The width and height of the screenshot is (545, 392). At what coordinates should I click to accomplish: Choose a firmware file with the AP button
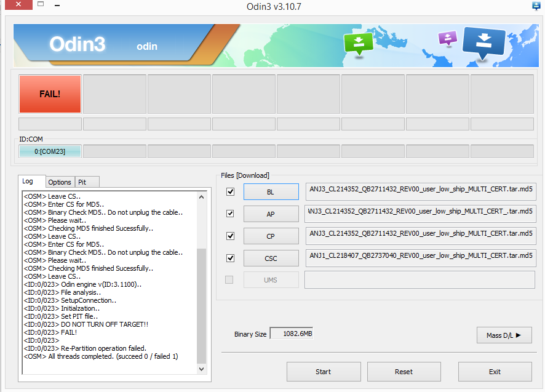(x=271, y=214)
